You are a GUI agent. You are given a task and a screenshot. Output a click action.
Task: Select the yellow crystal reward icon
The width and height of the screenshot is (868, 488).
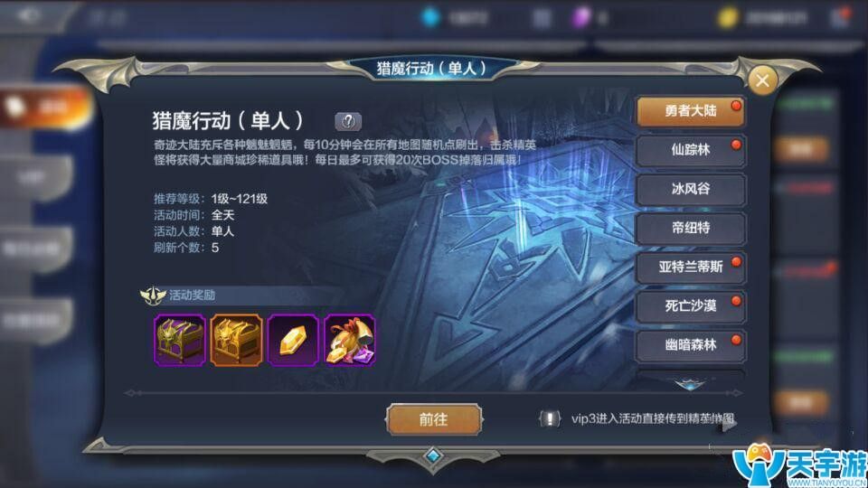tap(292, 341)
